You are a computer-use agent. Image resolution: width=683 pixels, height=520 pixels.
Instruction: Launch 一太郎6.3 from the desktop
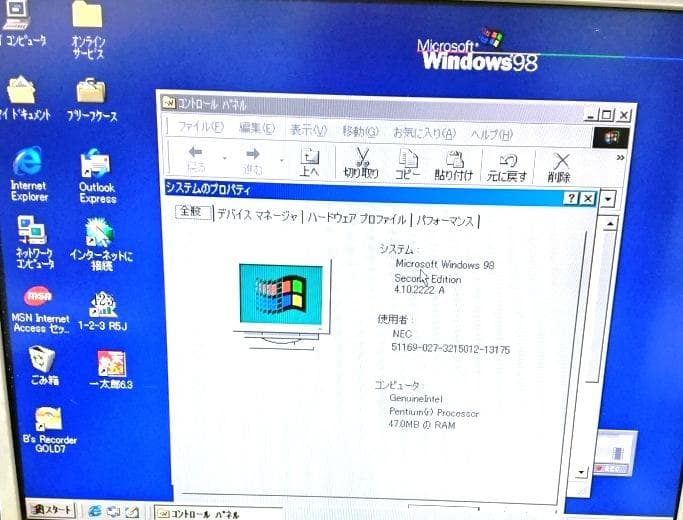[x=112, y=369]
